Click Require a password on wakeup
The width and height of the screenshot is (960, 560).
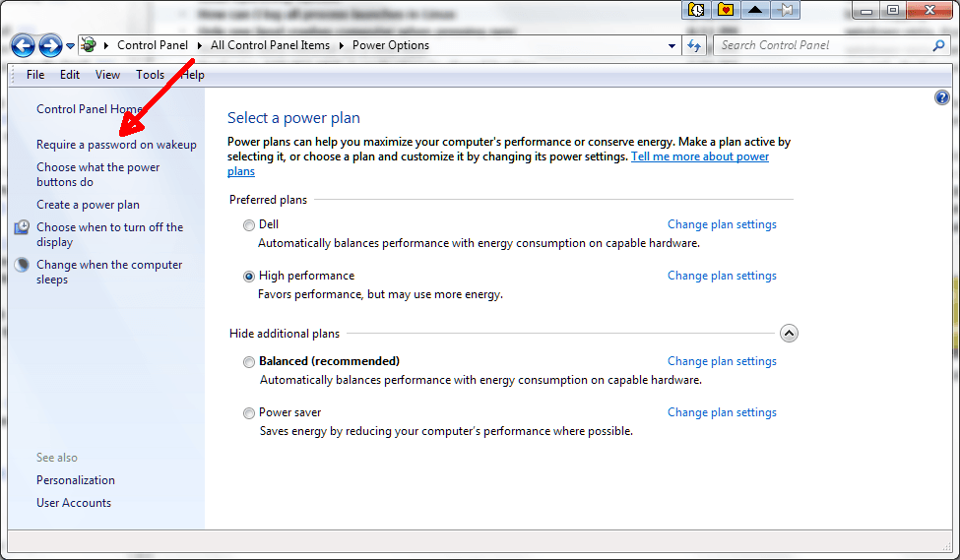pos(116,145)
